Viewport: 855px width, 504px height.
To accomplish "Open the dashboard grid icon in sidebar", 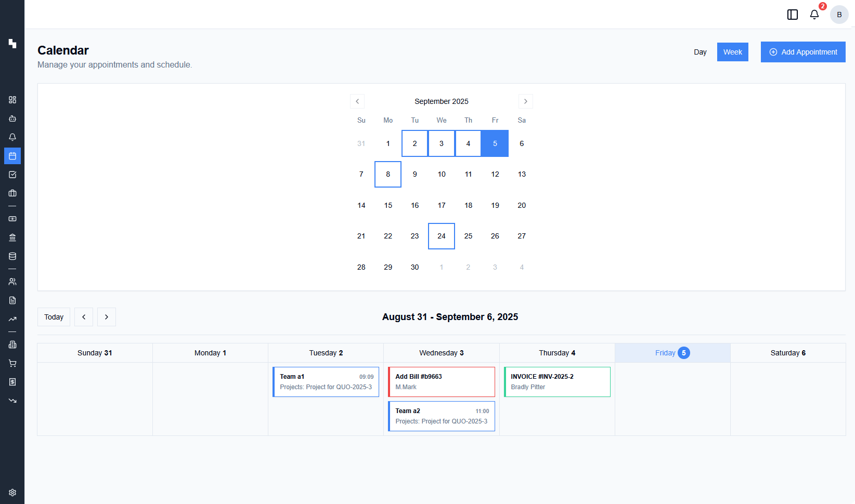I will [12, 100].
